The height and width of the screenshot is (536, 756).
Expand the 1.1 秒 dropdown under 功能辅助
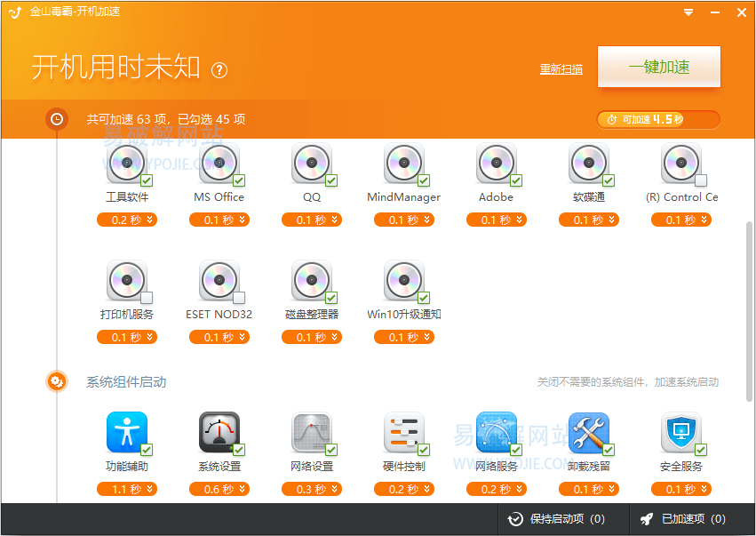coord(127,489)
